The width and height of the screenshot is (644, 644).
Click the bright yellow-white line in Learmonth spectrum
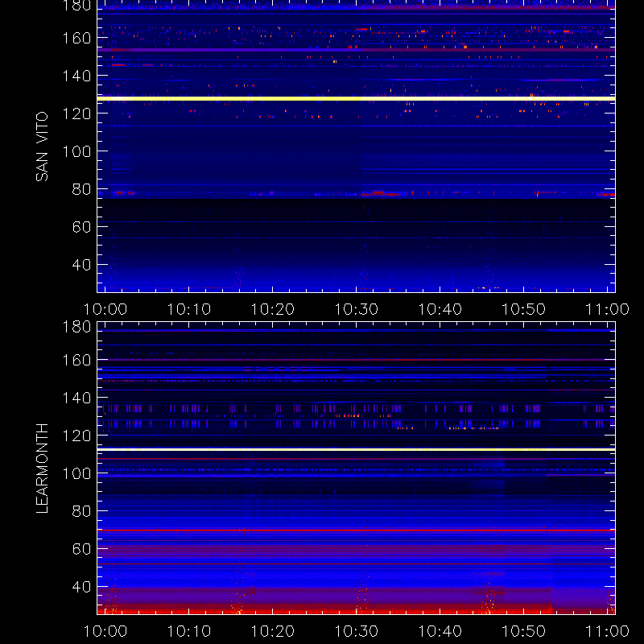coord(356,450)
